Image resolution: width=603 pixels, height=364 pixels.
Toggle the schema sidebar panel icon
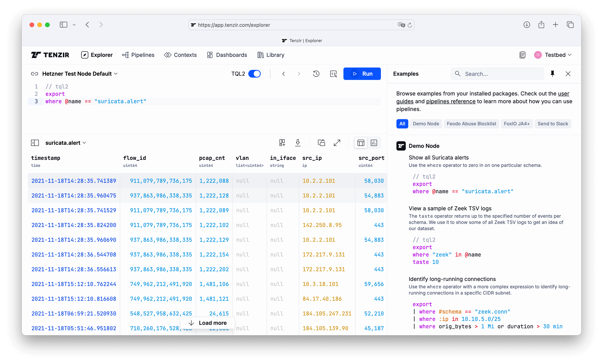[35, 143]
